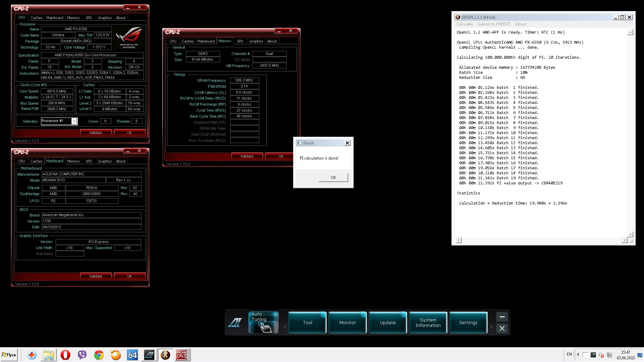Viewport: 644px width, 362px height.
Task: Click GPUPI horizontal scrollbar left arrow
Action: pyautogui.click(x=459, y=240)
